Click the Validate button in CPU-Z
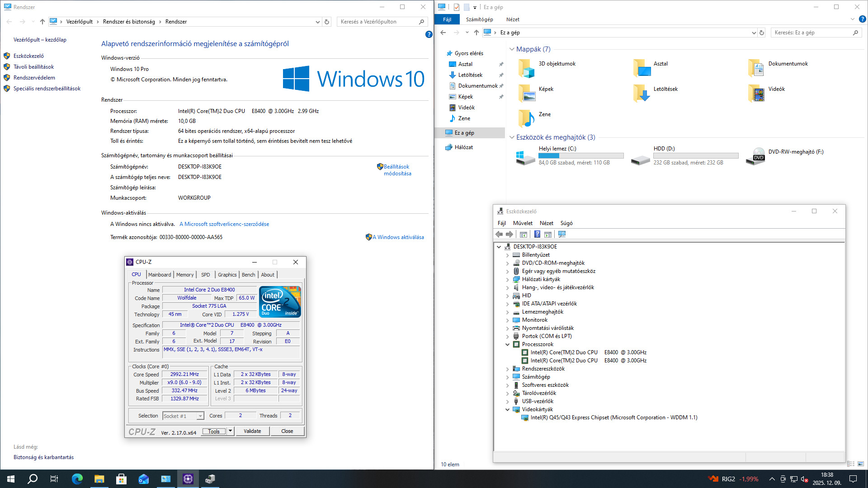Image resolution: width=868 pixels, height=488 pixels. (x=252, y=431)
